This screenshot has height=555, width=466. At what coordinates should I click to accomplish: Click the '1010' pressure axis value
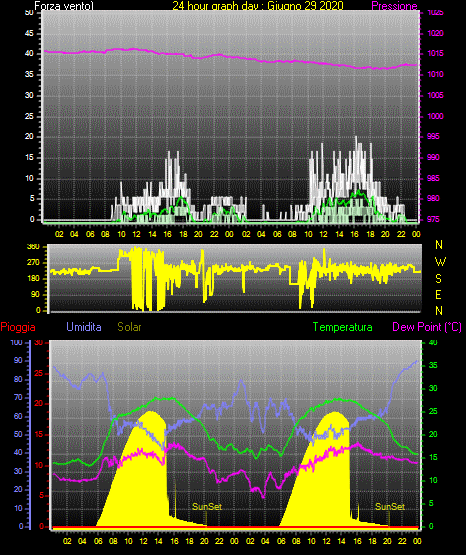435,74
